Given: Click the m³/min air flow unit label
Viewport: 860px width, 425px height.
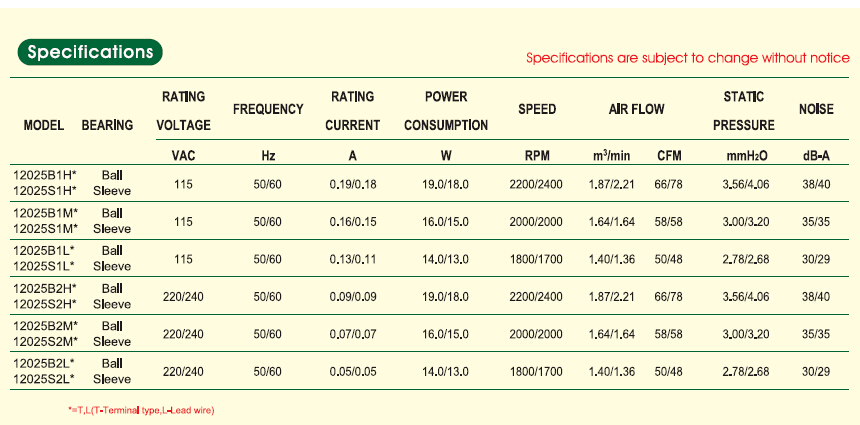Looking at the screenshot, I should (x=613, y=155).
